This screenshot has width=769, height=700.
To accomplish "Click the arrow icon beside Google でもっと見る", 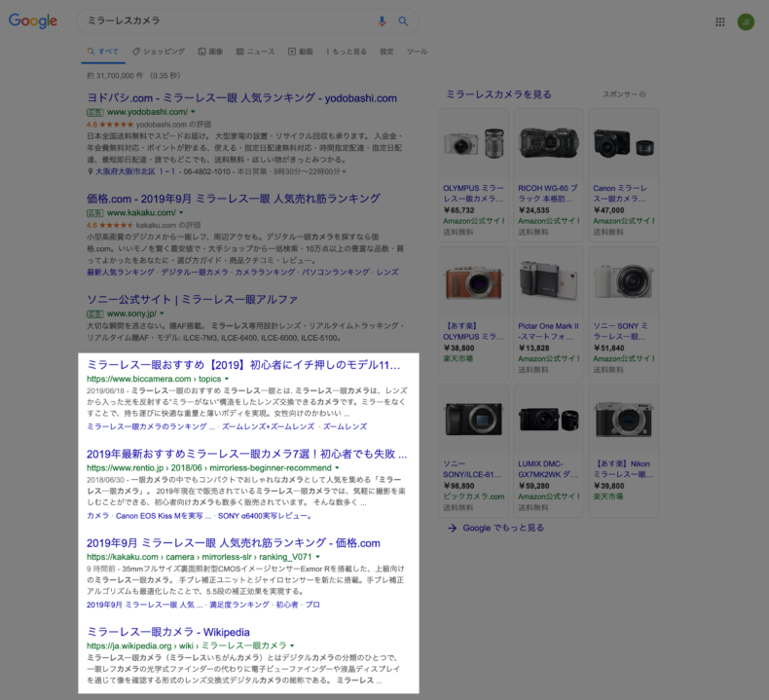I will point(453,528).
